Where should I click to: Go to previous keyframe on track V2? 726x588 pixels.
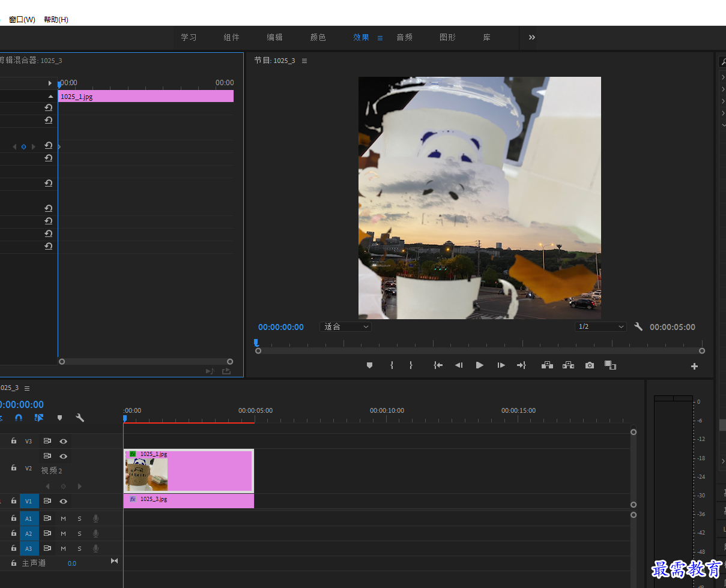point(47,486)
